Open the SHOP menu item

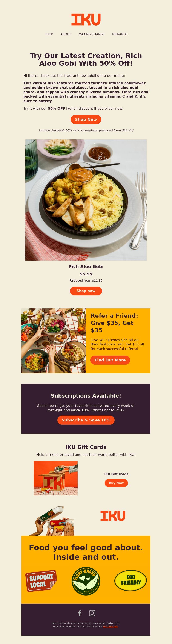[x=49, y=34]
